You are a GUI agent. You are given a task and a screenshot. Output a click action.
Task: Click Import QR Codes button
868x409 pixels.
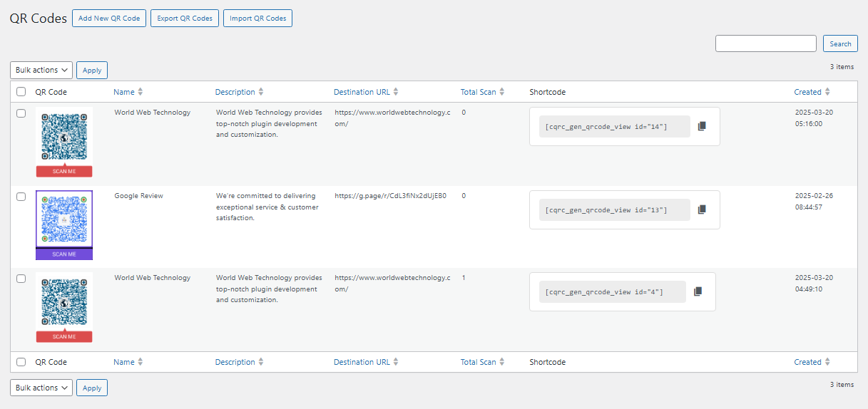coord(257,19)
